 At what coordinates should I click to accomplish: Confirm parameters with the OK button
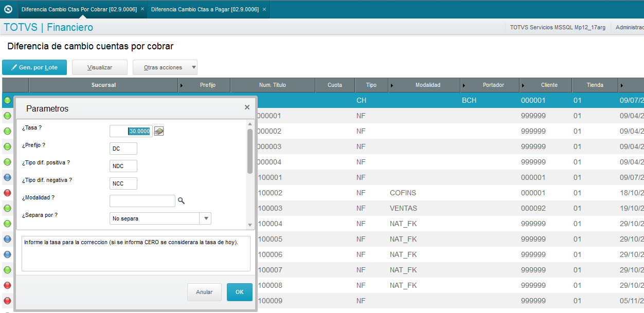pyautogui.click(x=240, y=292)
